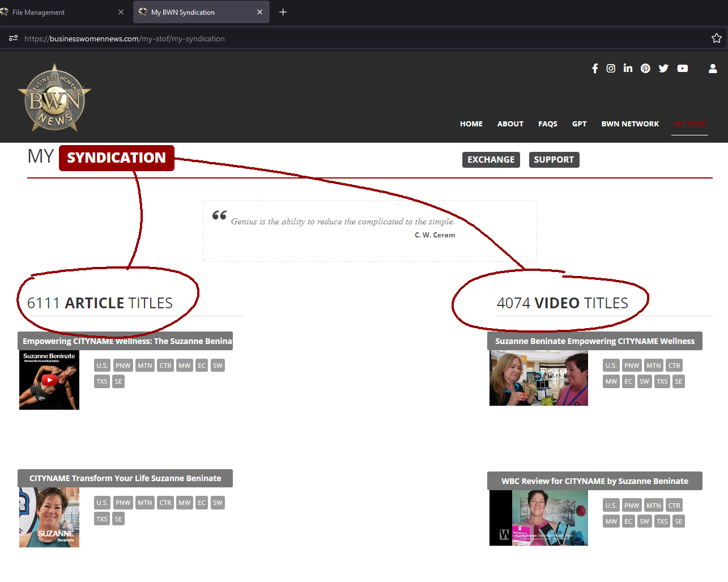The image size is (728, 582).
Task: Select MTN tag under Empowering CITYNAME Wellness article
Action: (x=145, y=366)
